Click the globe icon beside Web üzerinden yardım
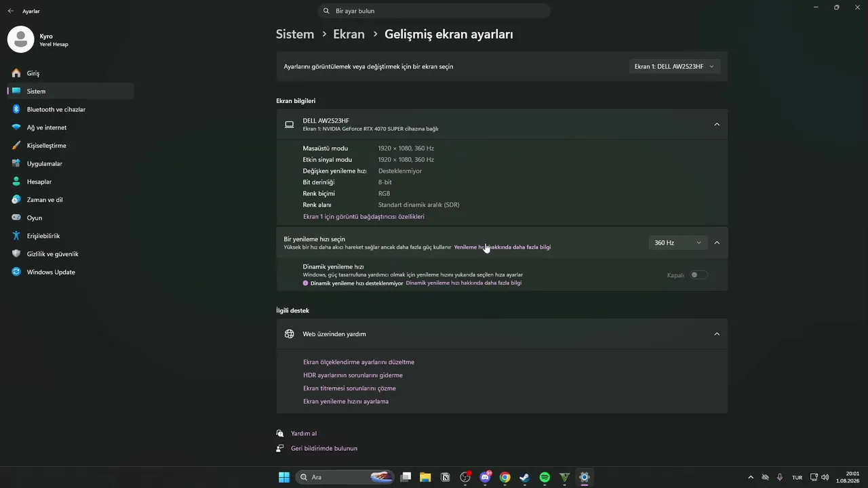Image resolution: width=868 pixels, height=488 pixels. click(290, 334)
